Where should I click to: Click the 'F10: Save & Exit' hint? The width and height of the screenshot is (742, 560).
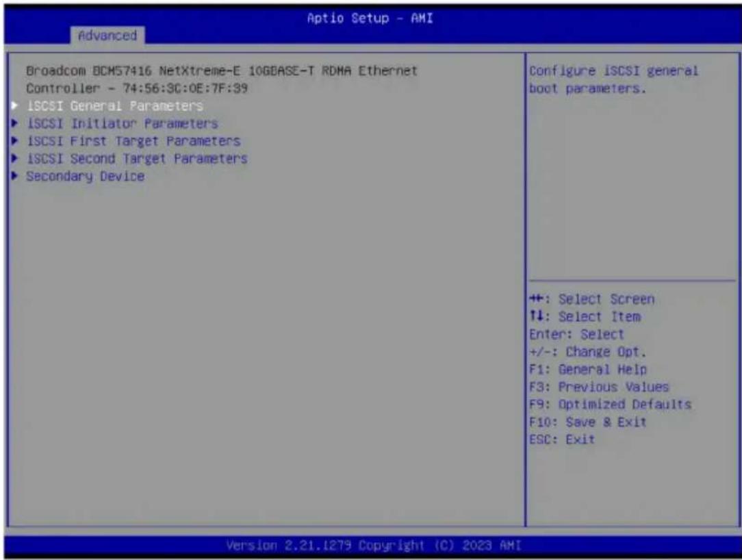(587, 422)
